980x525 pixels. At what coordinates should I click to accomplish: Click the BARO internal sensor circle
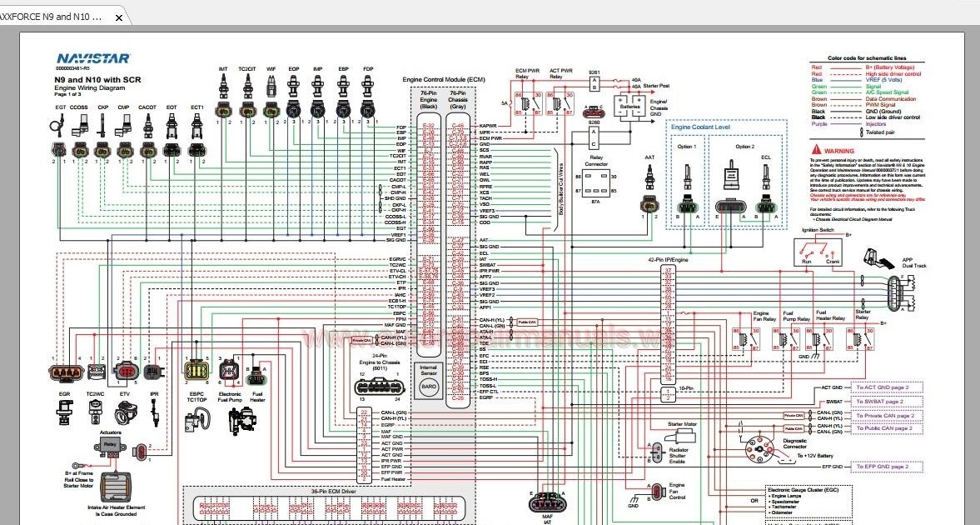pos(428,387)
